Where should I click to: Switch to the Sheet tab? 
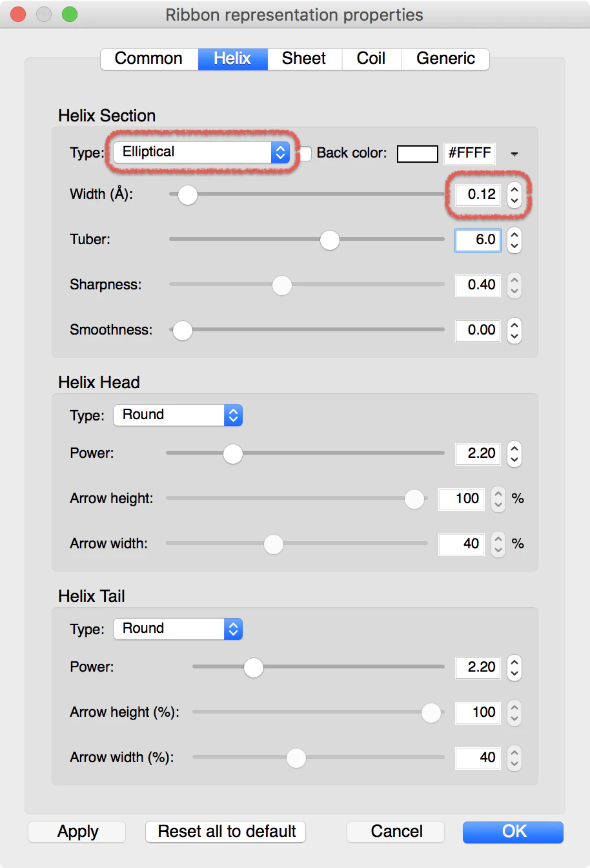(x=304, y=59)
